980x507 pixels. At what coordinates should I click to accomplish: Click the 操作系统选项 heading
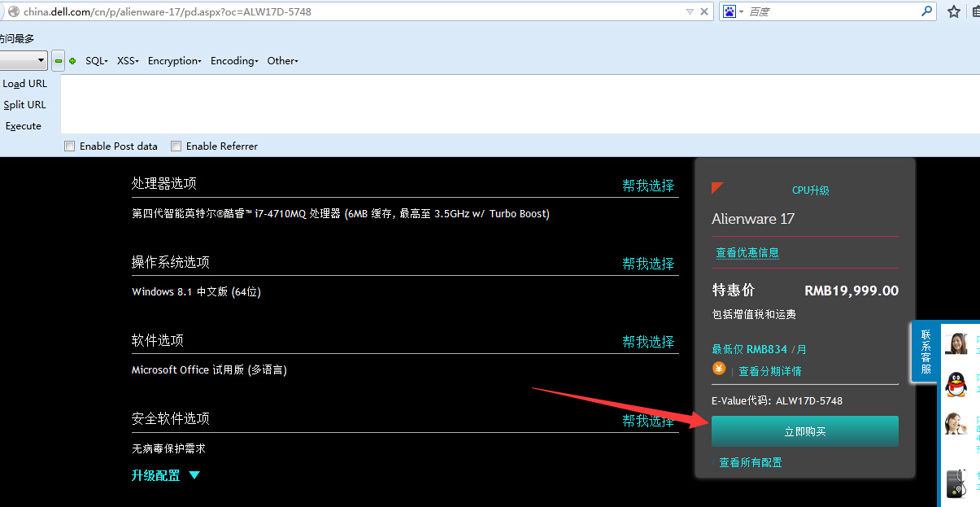click(170, 262)
